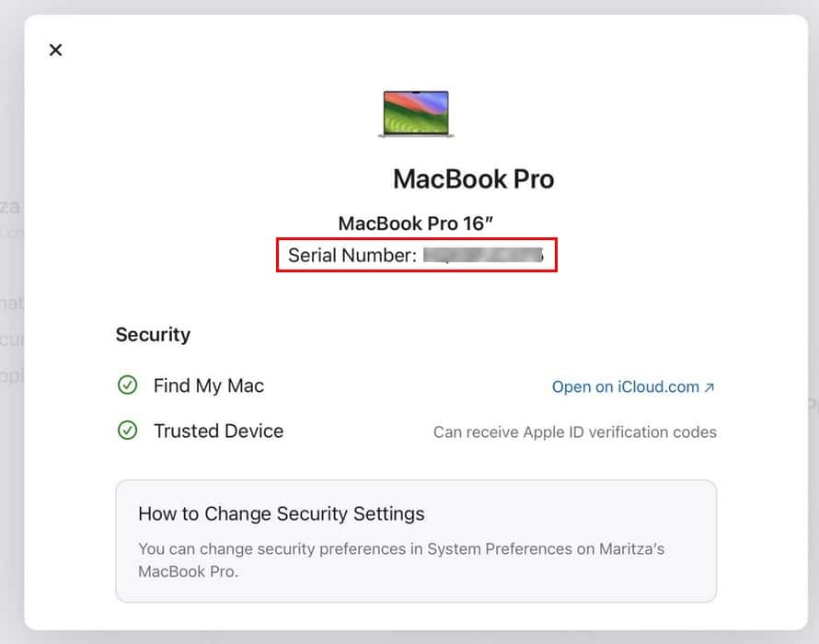The image size is (819, 644).
Task: Click the Find My Mac label
Action: (209, 385)
